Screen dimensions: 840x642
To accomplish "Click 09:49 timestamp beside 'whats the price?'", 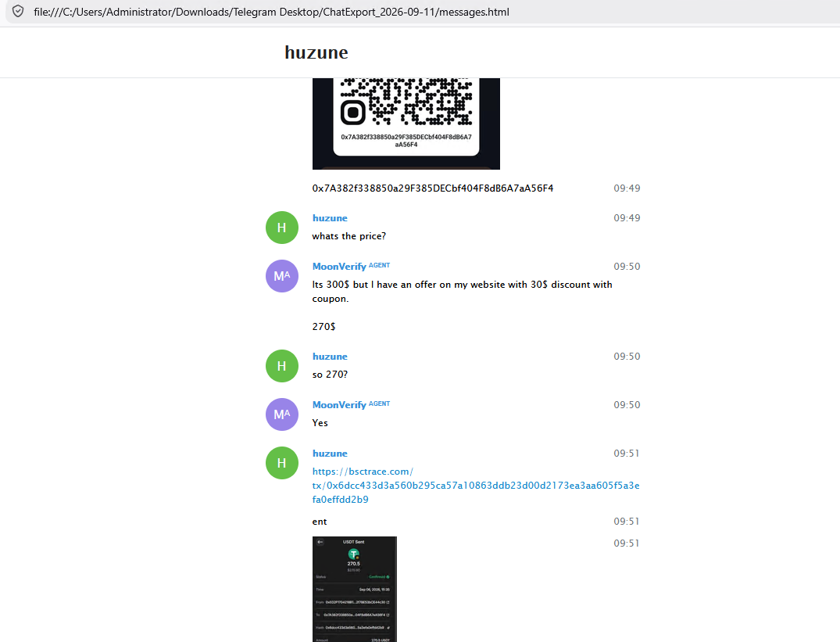I will tap(627, 217).
